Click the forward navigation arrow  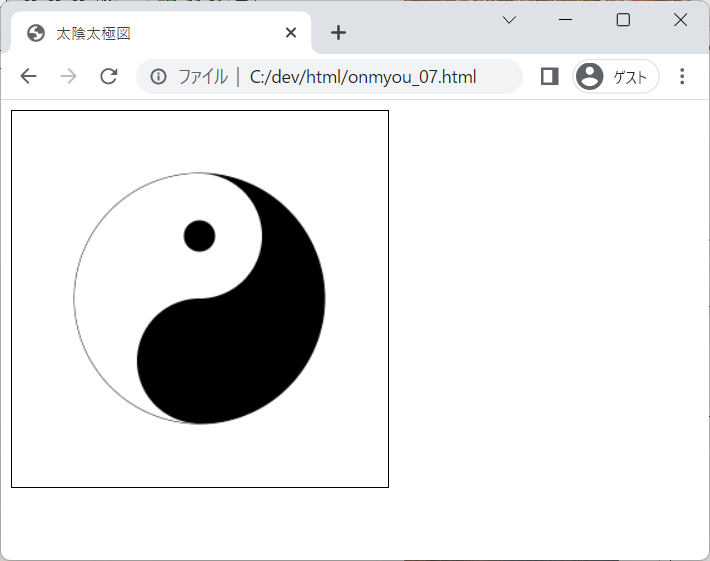(x=68, y=76)
